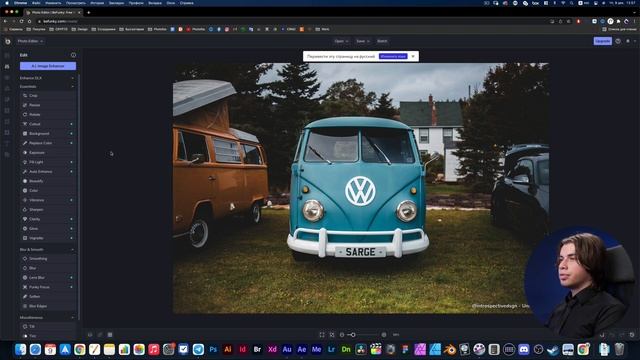Screen dimensions: 640x360
Task: Select the Vibrance tool
Action: (x=48, y=200)
